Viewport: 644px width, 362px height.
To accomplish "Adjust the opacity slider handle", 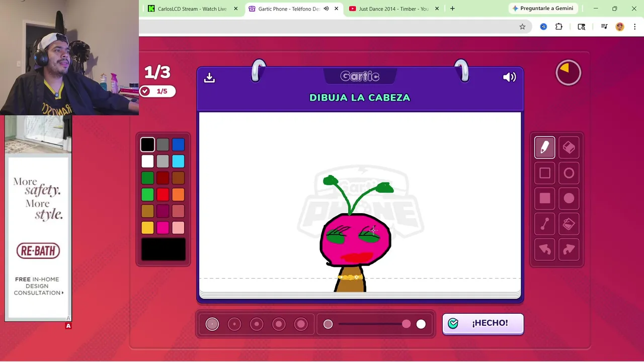I will [406, 324].
